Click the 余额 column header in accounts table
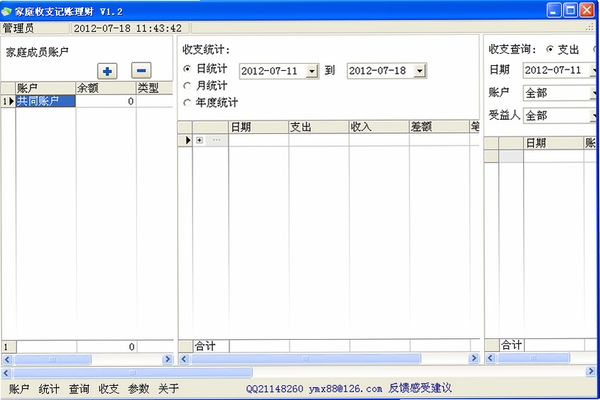This screenshot has height=400, width=600. click(106, 88)
